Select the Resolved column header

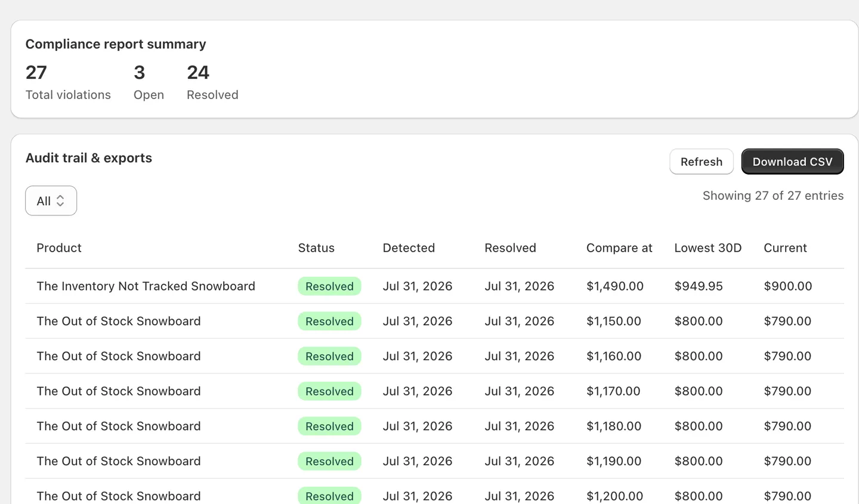pos(510,248)
